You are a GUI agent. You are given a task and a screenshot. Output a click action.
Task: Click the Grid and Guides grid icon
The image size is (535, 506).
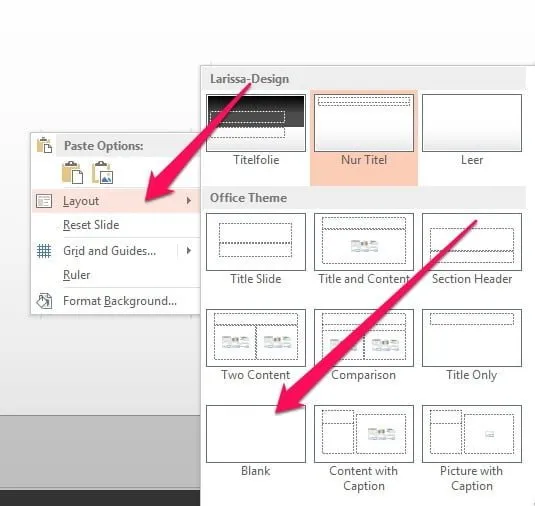coord(44,251)
